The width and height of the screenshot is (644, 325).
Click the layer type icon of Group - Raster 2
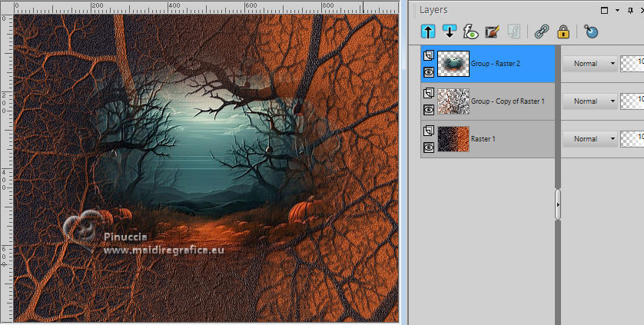pos(428,55)
